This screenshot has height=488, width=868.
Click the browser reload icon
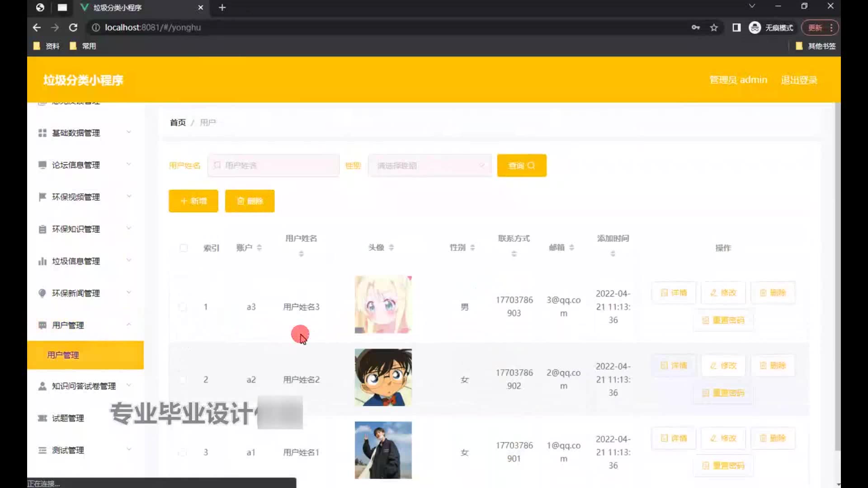point(73,28)
